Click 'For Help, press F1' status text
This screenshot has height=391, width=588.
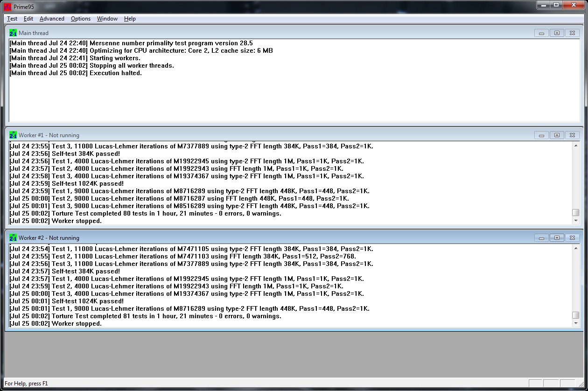tap(26, 384)
